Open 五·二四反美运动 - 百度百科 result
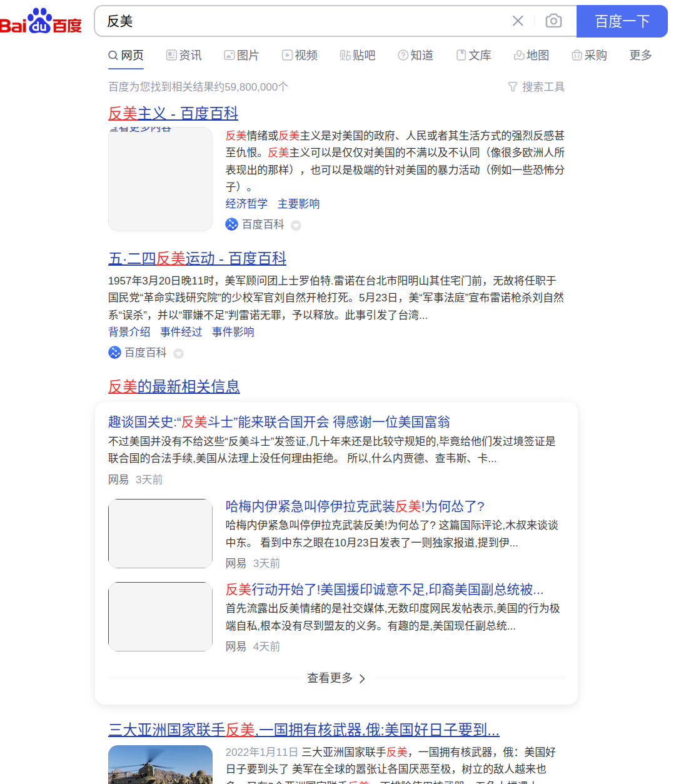This screenshot has width=686, height=784. coord(197,258)
